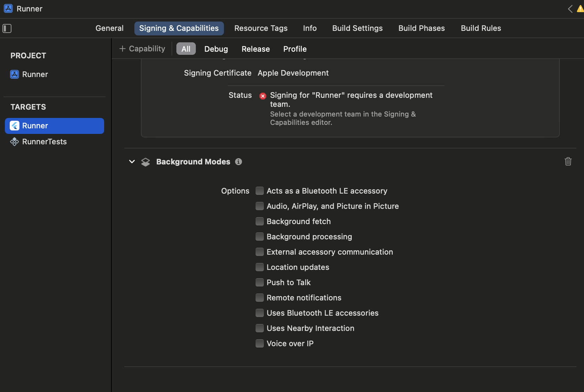584x392 pixels.
Task: Add a new Capability
Action: pyautogui.click(x=142, y=49)
